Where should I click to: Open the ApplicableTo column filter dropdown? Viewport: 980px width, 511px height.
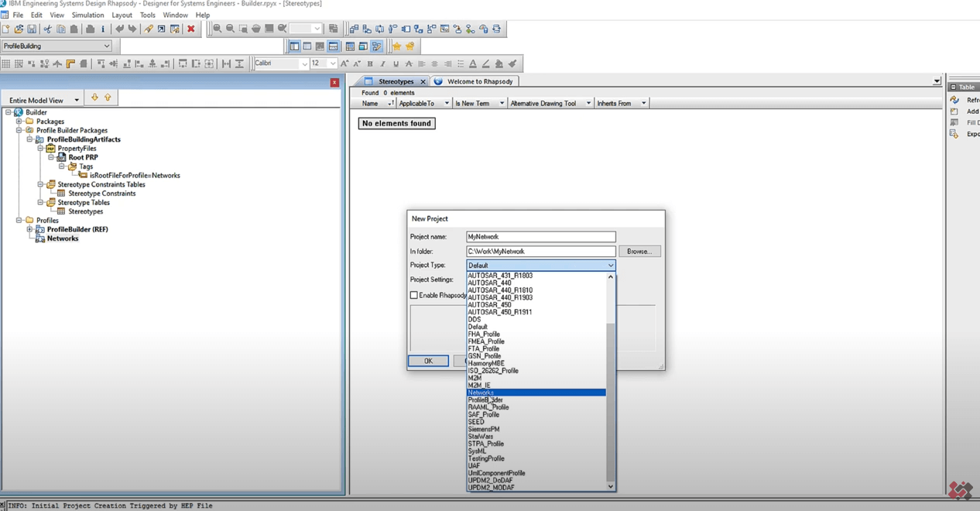pyautogui.click(x=447, y=103)
